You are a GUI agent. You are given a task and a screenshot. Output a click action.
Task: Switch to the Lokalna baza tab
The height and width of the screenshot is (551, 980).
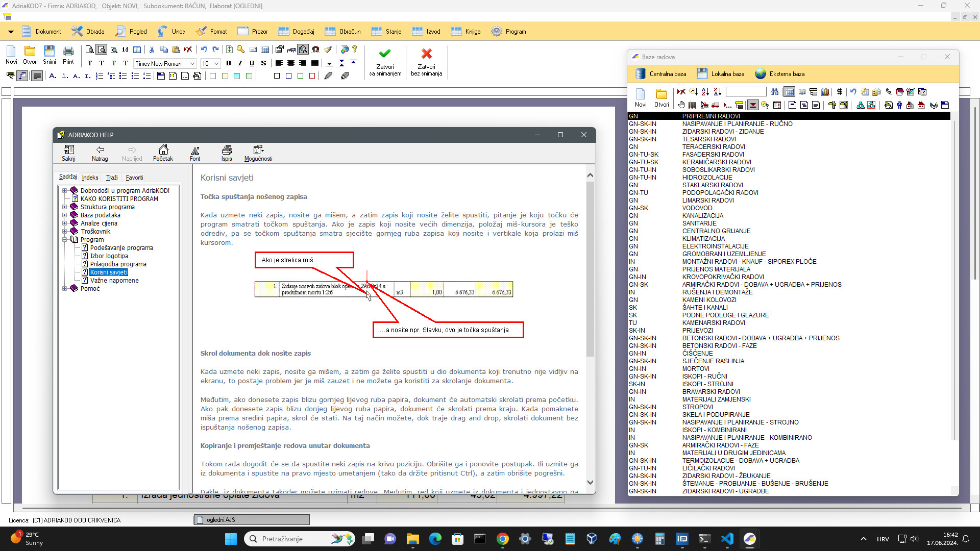pos(720,74)
